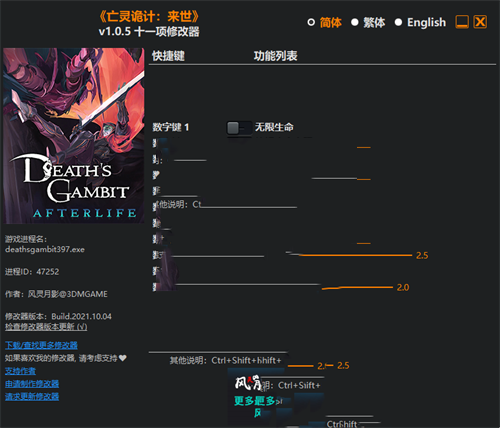This screenshot has height=428, width=500.
Task: Click the Build.2021.10.04 version text
Action: pyautogui.click(x=81, y=316)
